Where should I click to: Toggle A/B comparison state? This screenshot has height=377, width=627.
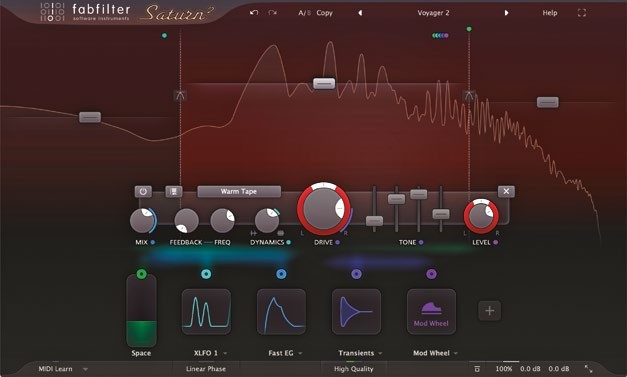pyautogui.click(x=304, y=13)
